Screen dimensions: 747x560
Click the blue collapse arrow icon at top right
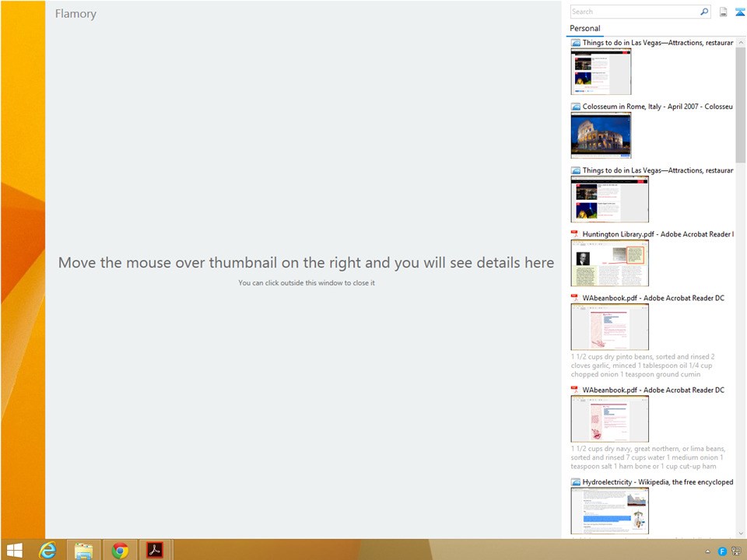[x=739, y=12]
